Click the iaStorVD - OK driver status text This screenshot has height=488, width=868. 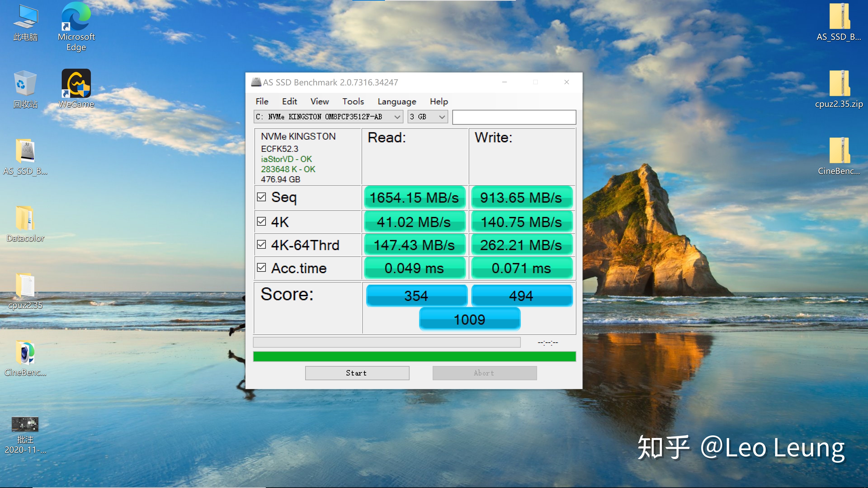coord(286,159)
